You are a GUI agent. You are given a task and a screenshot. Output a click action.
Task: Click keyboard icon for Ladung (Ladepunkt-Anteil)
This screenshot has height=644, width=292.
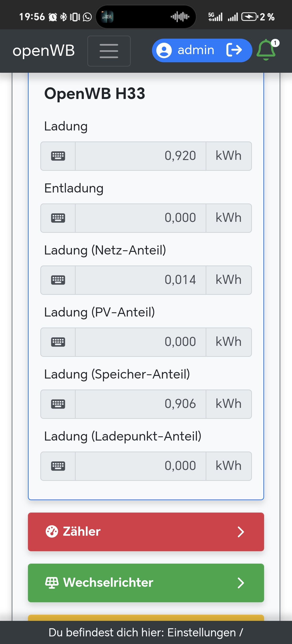coord(58,466)
